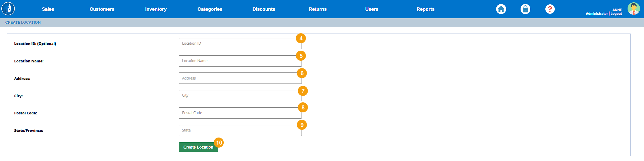This screenshot has width=644, height=161.
Task: Go to the Home icon
Action: point(501,9)
